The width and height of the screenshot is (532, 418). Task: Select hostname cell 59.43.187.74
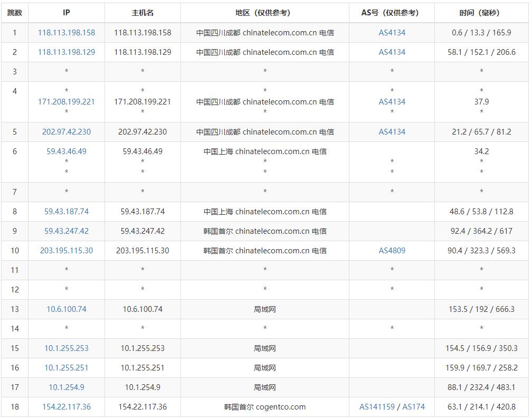coord(142,211)
